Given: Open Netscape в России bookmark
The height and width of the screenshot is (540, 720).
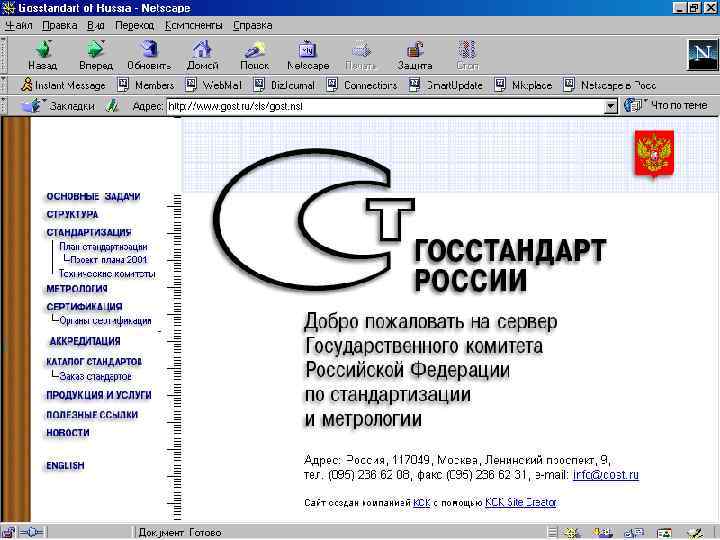Looking at the screenshot, I should 609,85.
